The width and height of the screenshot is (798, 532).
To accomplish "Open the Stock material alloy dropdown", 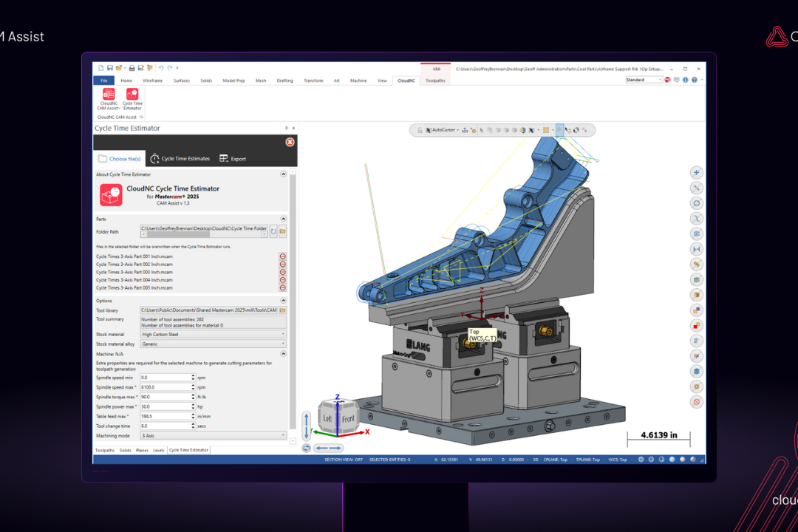I will pos(214,344).
